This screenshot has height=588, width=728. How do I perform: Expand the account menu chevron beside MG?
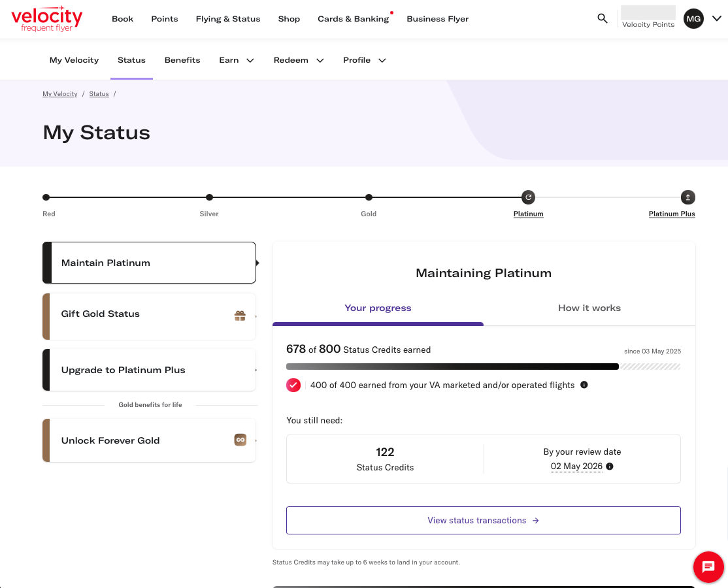(x=717, y=18)
